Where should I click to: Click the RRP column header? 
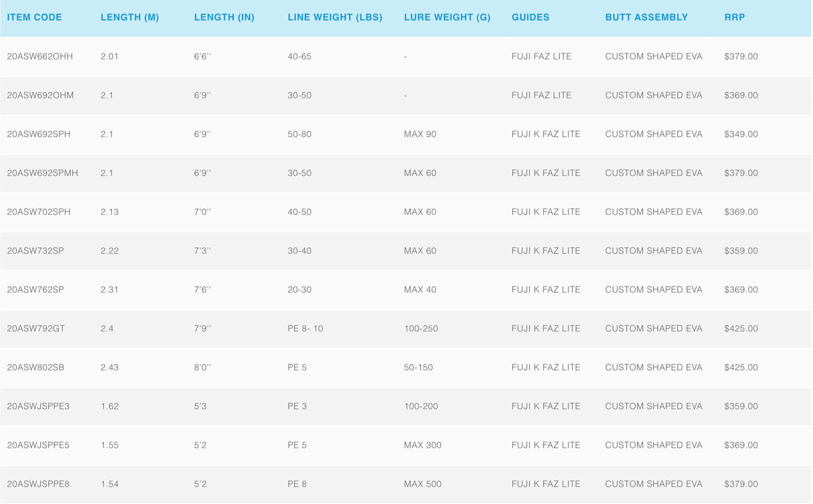click(x=734, y=17)
